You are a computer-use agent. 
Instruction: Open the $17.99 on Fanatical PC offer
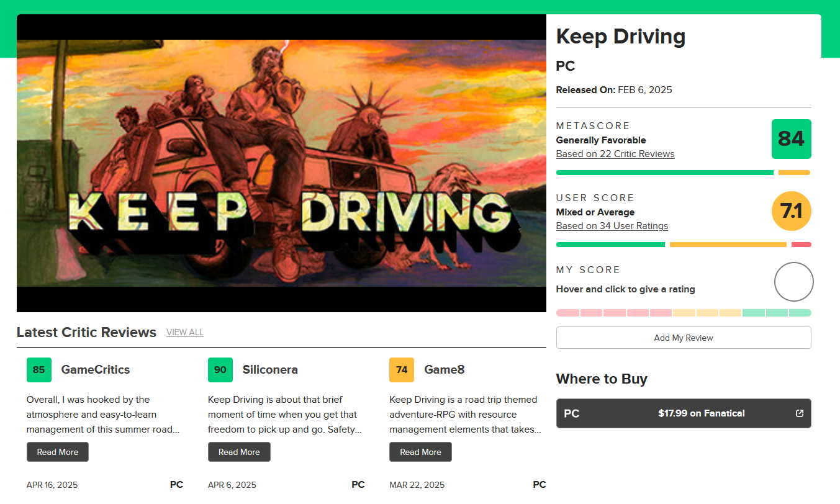click(683, 413)
